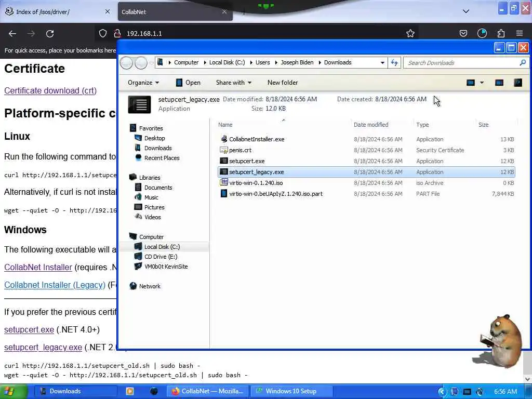Click the volume icon in system tray
Viewport: 532px width, 399px height.
pos(480,392)
